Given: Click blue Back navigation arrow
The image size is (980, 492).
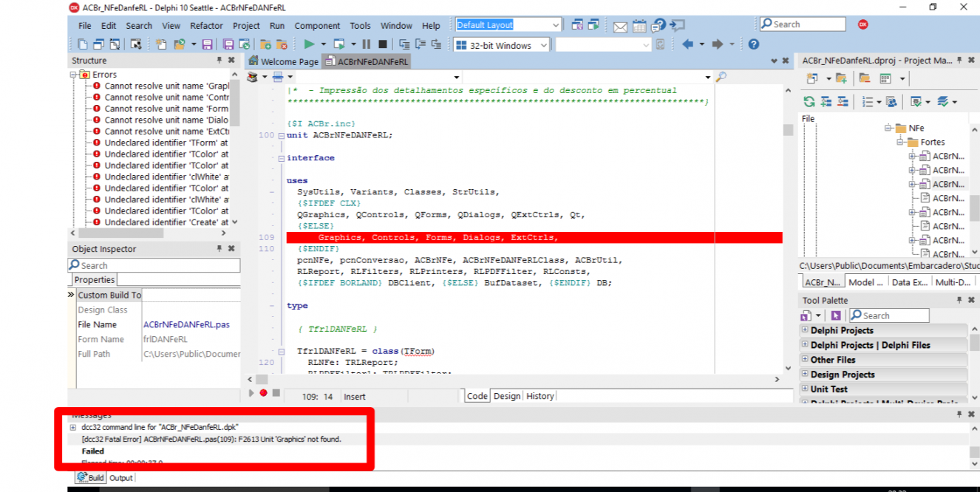Looking at the screenshot, I should pyautogui.click(x=687, y=44).
